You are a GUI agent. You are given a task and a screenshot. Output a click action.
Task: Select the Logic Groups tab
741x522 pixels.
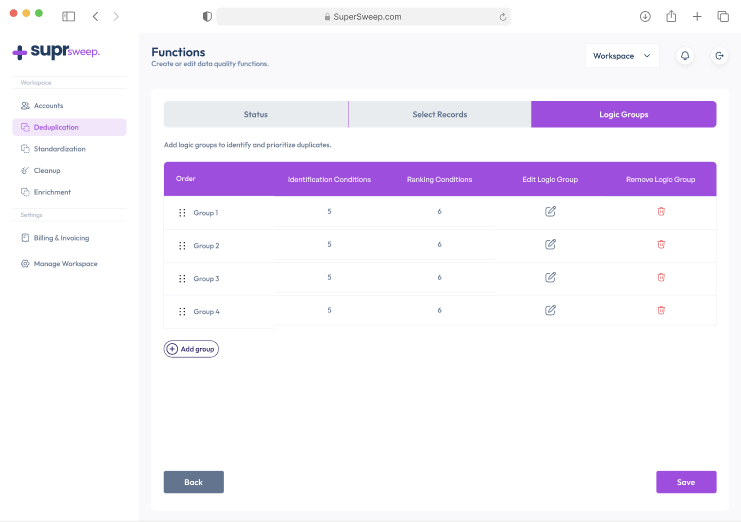click(x=623, y=114)
